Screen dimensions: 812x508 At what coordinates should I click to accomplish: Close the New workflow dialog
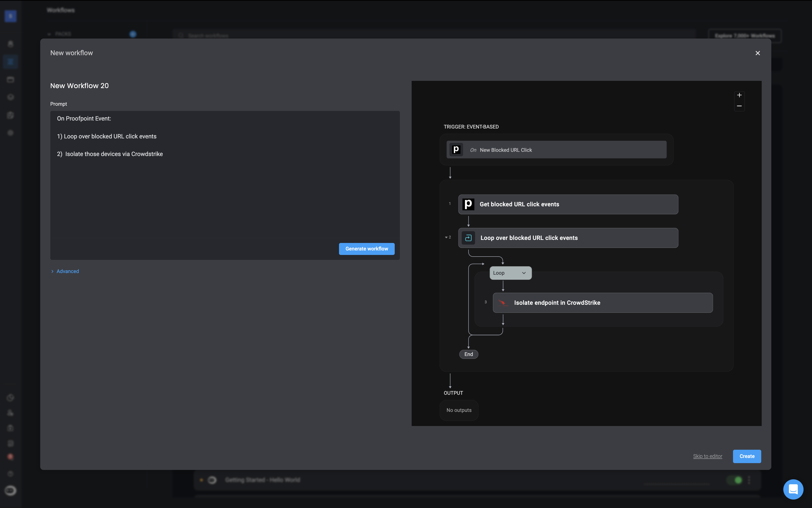(x=757, y=53)
